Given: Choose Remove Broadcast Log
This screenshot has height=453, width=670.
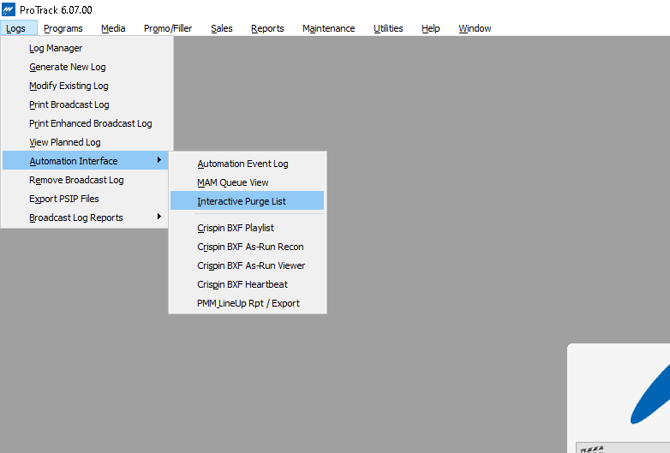Looking at the screenshot, I should pos(85,179).
